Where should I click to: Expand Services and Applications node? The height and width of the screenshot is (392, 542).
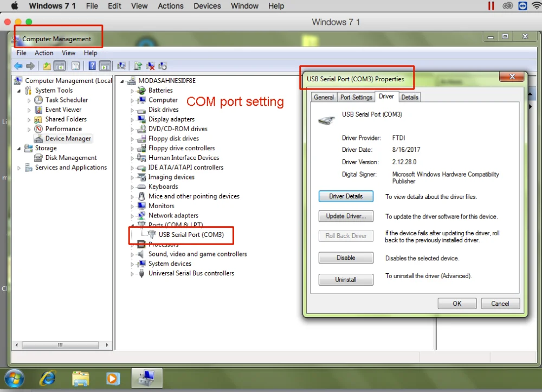tap(19, 168)
